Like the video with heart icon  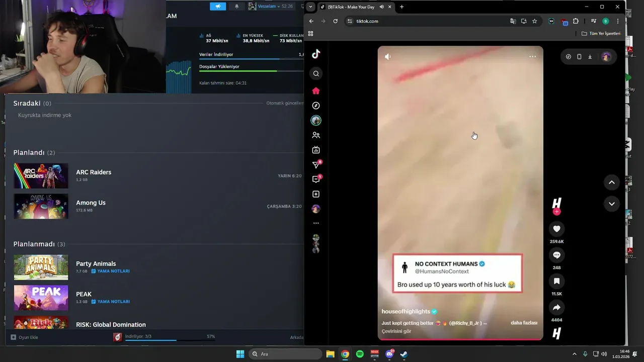pyautogui.click(x=556, y=229)
